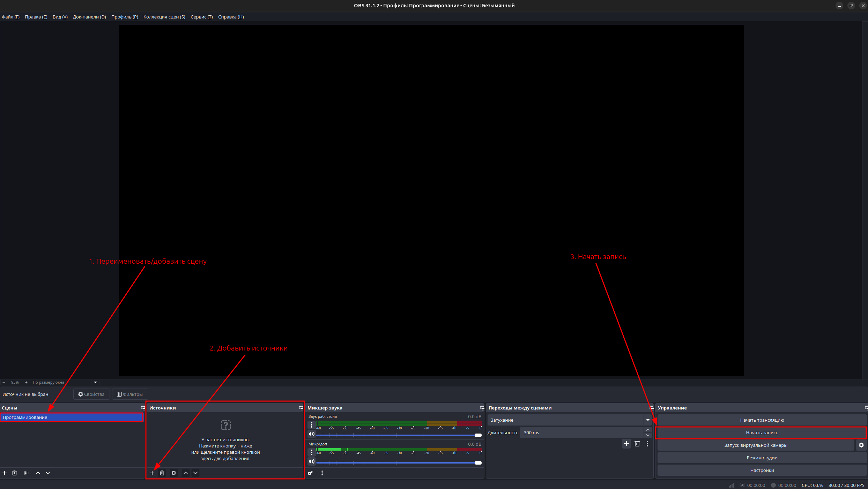868x489 pixels.
Task: Add a new scene with plus icon
Action: pyautogui.click(x=5, y=473)
